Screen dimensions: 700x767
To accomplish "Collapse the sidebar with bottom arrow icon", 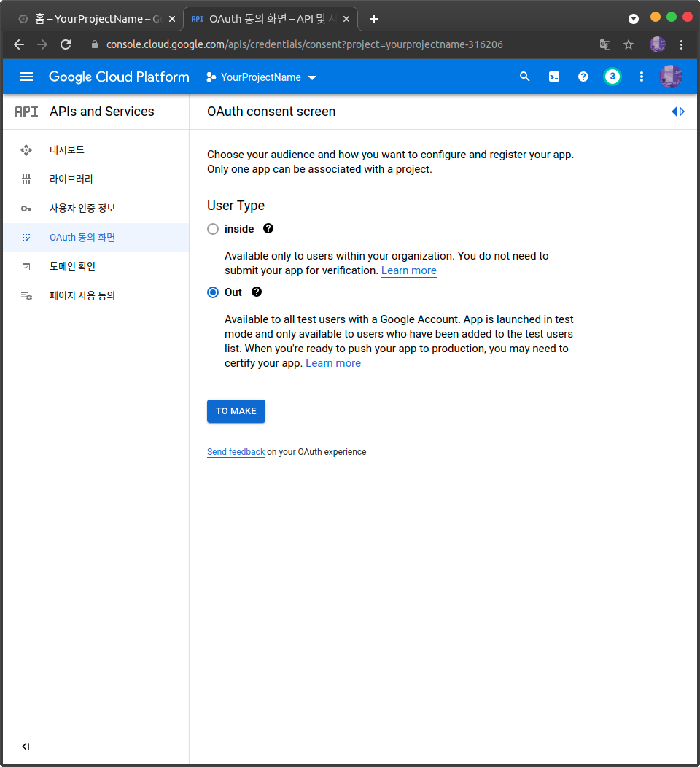I will pos(26,747).
